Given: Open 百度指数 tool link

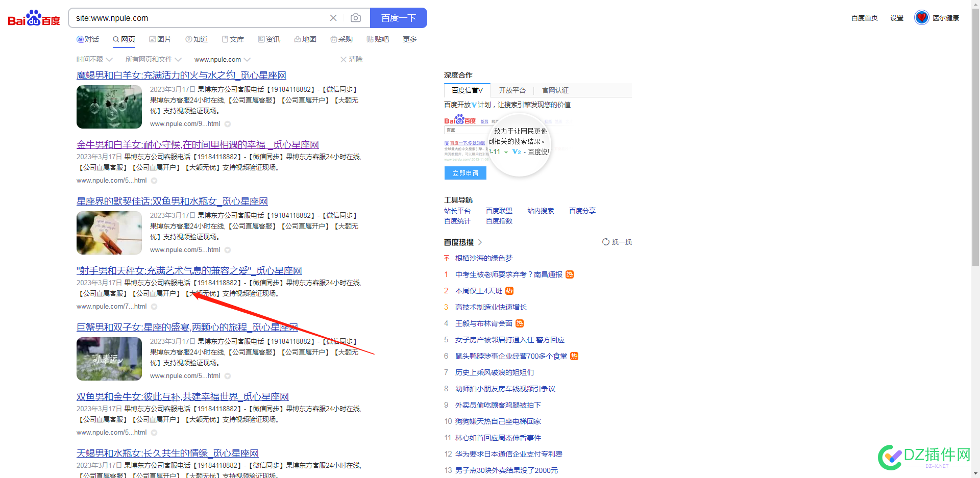Looking at the screenshot, I should click(x=499, y=221).
